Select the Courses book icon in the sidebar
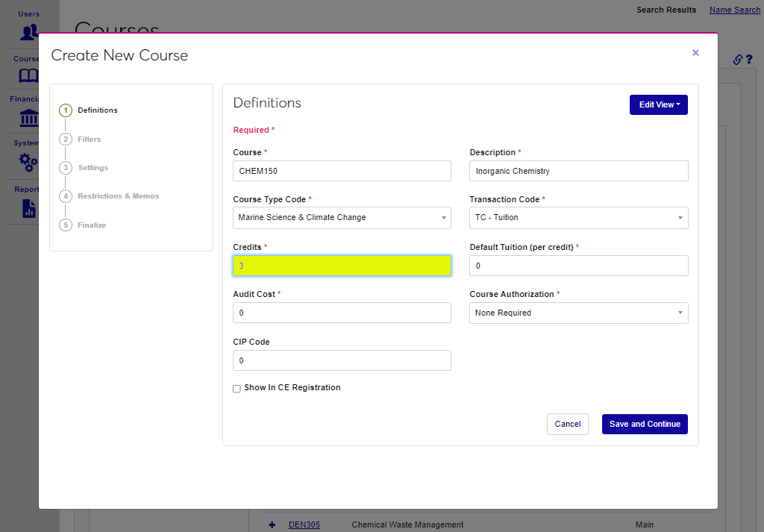This screenshot has width=764, height=532. pyautogui.click(x=28, y=75)
